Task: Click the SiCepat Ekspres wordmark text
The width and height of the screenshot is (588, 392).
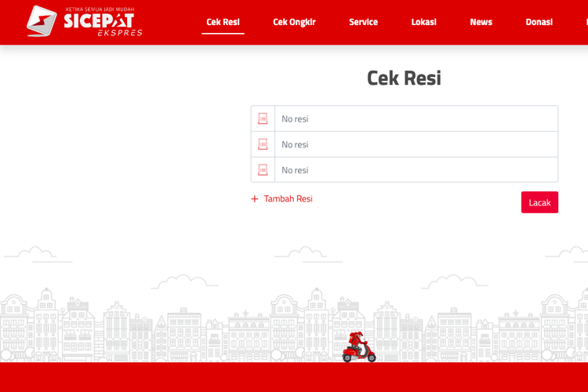Action: tap(99, 22)
